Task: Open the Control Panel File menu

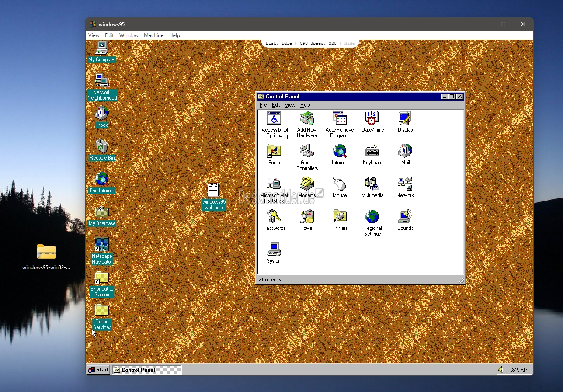Action: point(263,105)
